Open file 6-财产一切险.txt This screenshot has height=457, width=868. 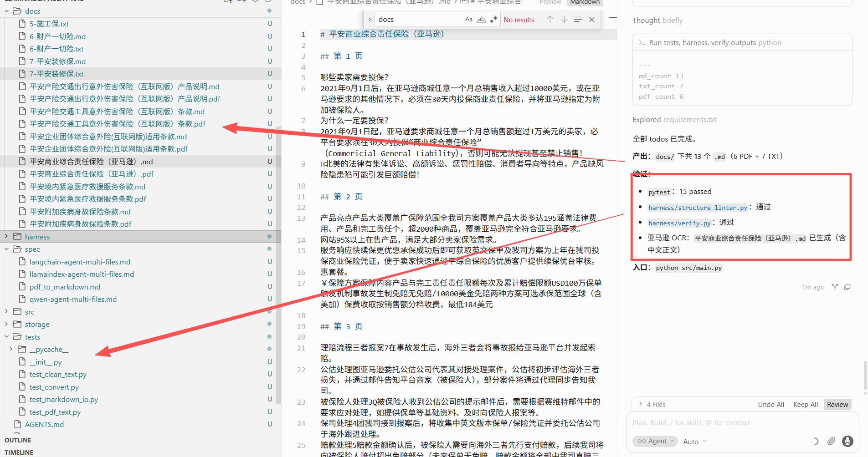pos(56,49)
